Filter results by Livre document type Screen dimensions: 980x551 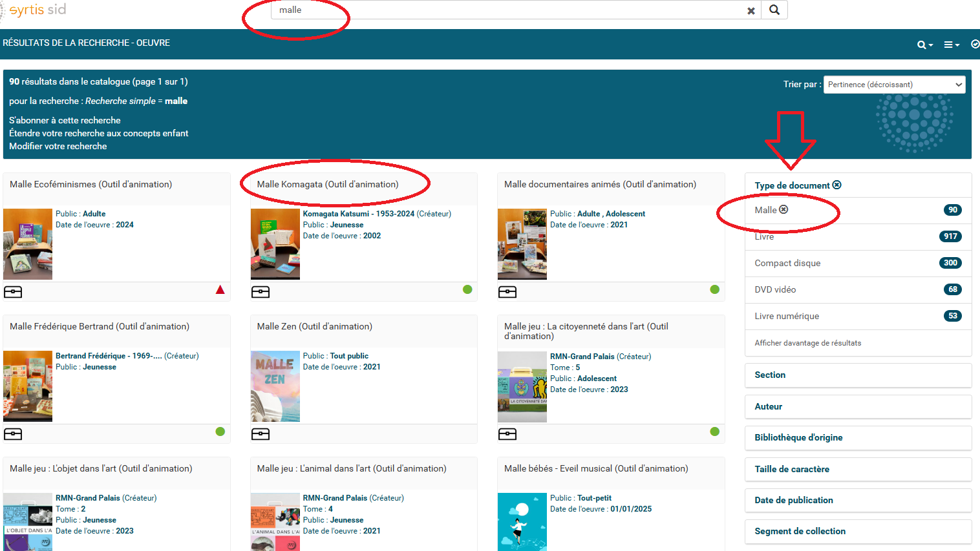coord(764,237)
